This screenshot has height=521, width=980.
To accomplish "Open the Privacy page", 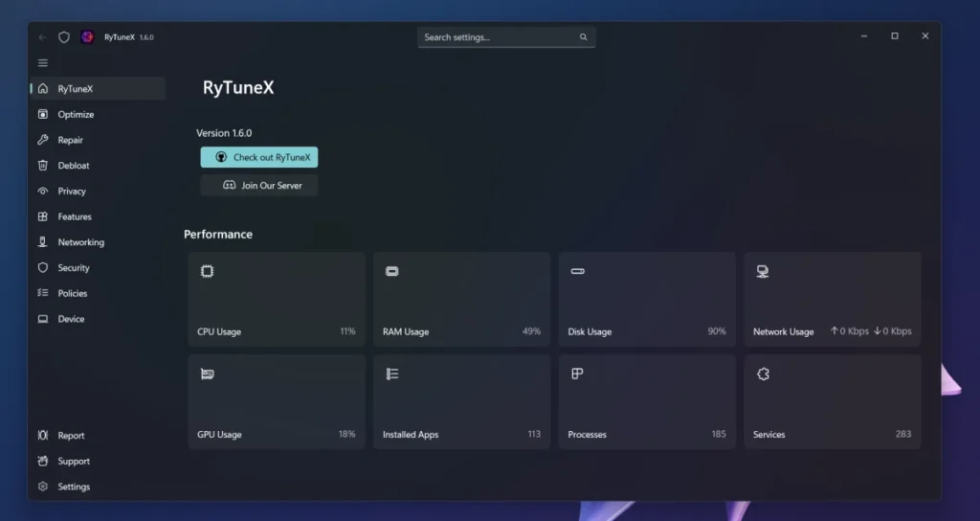I will click(99, 192).
